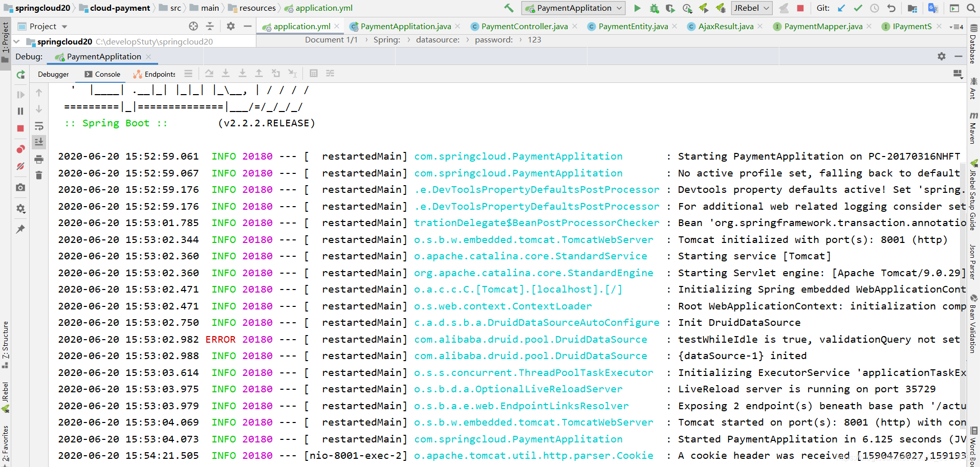Close the application.yml tab
Viewport: 980px width, 467px height.
[x=337, y=26]
